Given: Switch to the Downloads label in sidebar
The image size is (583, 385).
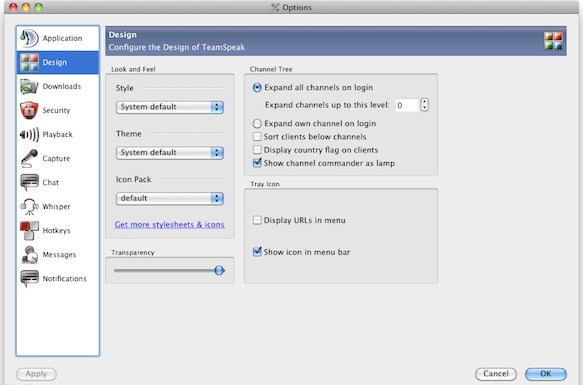Looking at the screenshot, I should [62, 86].
